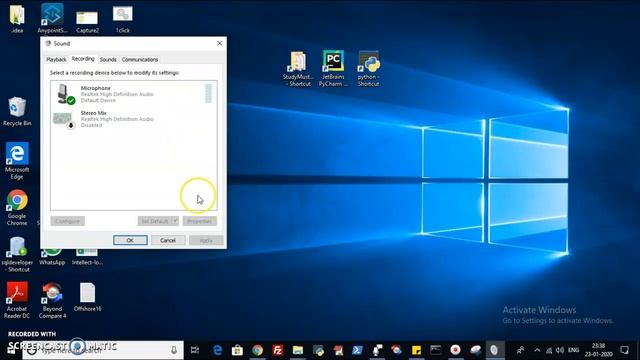Open the Action Center notifications
640x360 pixels.
tap(624, 350)
